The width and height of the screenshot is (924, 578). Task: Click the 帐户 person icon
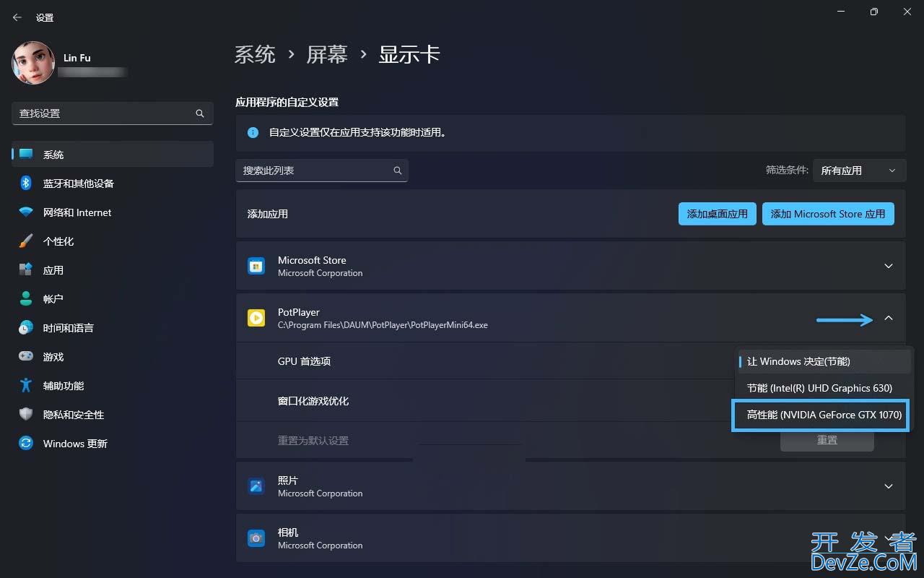tap(26, 299)
